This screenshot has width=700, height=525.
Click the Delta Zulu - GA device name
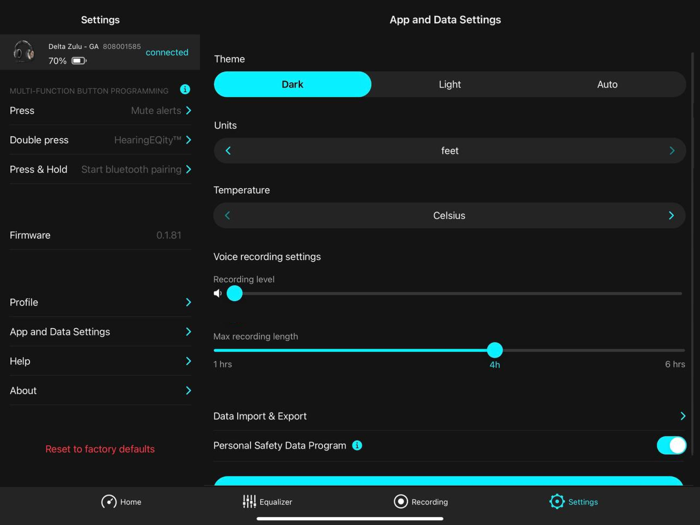(74, 46)
